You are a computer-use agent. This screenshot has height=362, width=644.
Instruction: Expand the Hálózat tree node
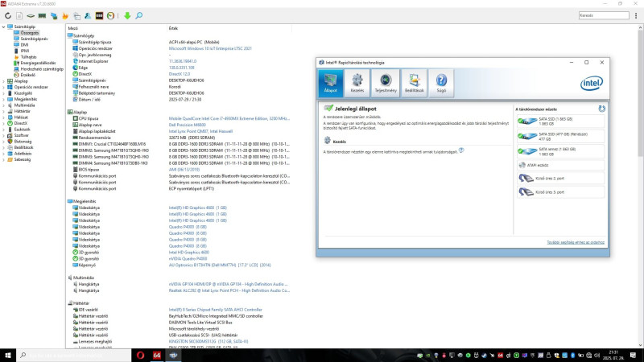click(x=4, y=117)
